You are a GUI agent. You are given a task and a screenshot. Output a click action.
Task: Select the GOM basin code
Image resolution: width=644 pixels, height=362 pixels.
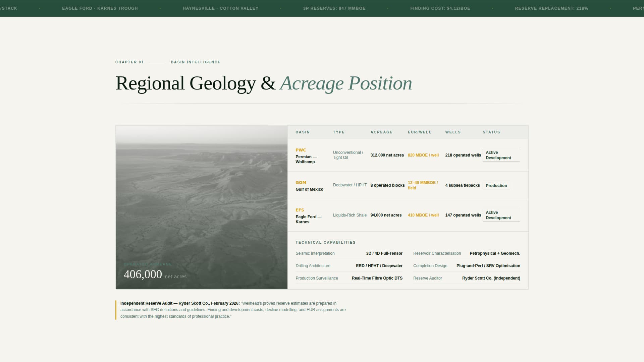(x=301, y=183)
